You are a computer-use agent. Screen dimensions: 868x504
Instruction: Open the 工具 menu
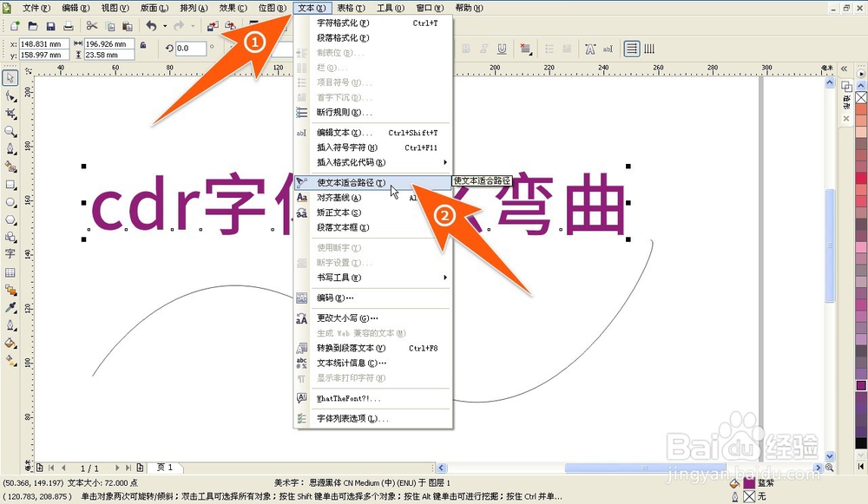click(389, 8)
